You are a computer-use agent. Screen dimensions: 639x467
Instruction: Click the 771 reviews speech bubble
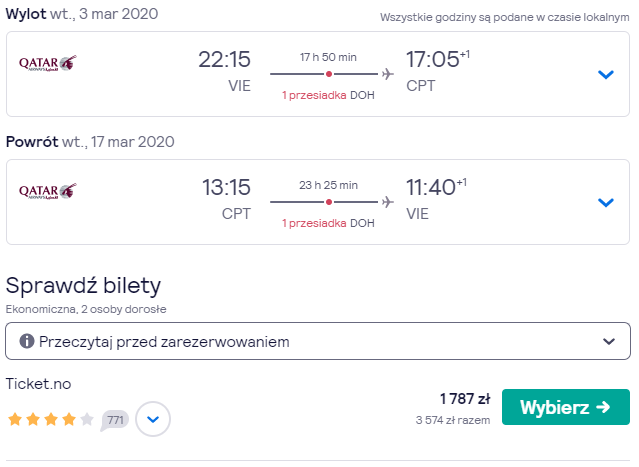pyautogui.click(x=115, y=420)
